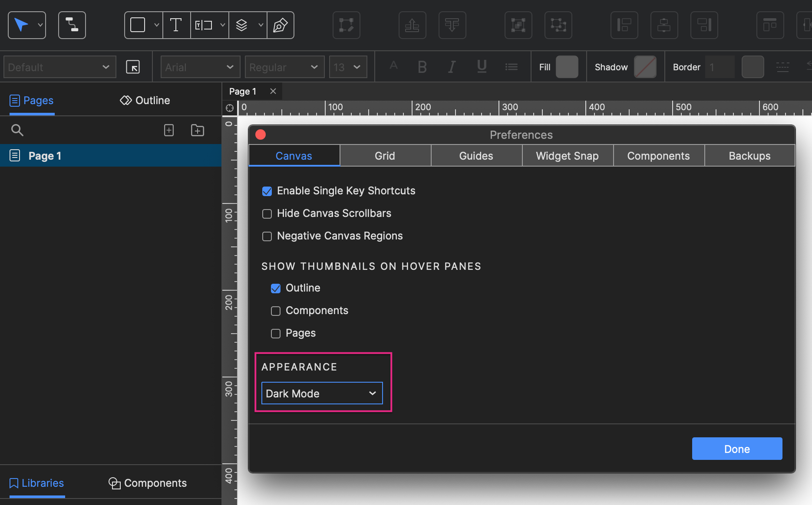
Task: Click the Add Folder icon
Action: click(x=198, y=130)
